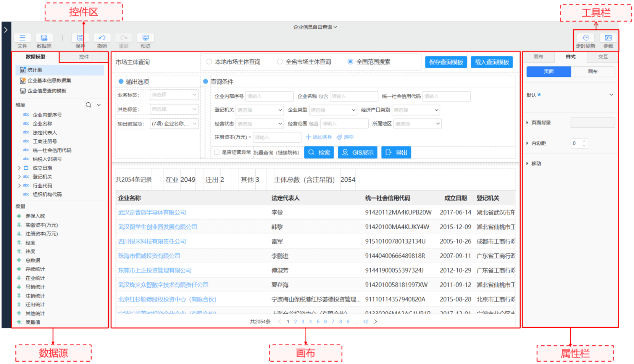Viewport: 634px width, 364px height.
Task: Select 本地市场主体查询 radio option
Action: [209, 62]
